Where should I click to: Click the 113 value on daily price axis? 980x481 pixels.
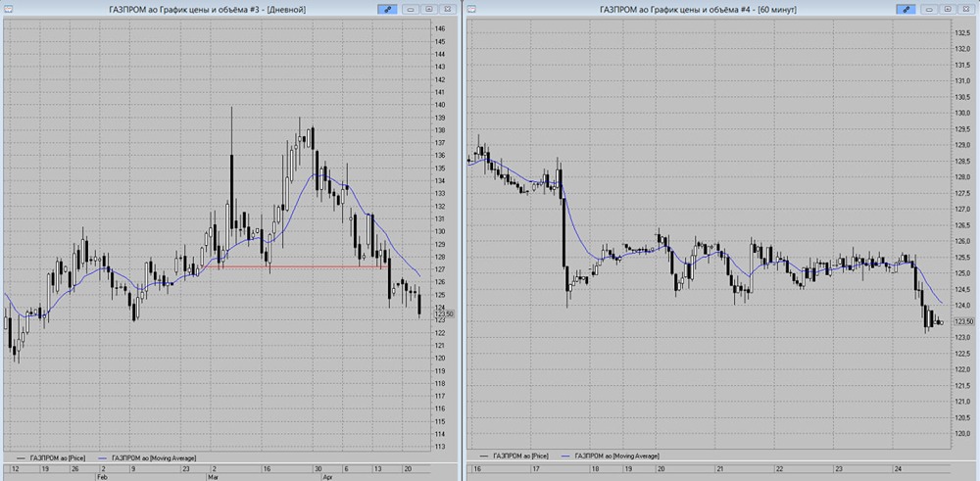[440, 447]
